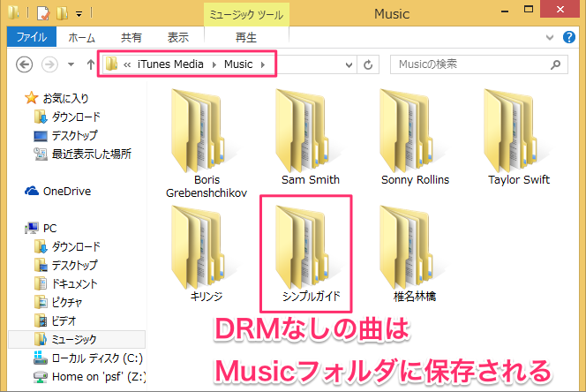Click the Properties quick access icon

(43, 13)
